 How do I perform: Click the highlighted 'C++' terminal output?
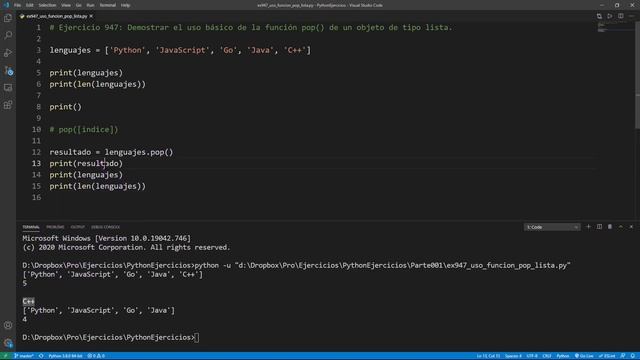click(x=29, y=301)
